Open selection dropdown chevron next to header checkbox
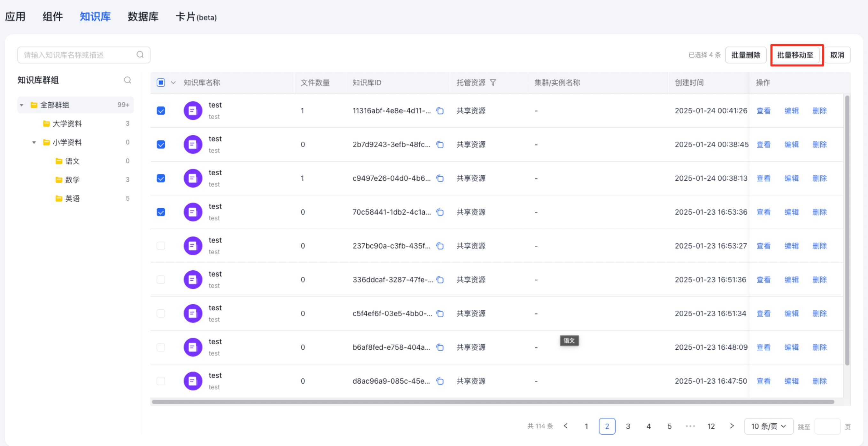This screenshot has width=868, height=446. pos(173,83)
